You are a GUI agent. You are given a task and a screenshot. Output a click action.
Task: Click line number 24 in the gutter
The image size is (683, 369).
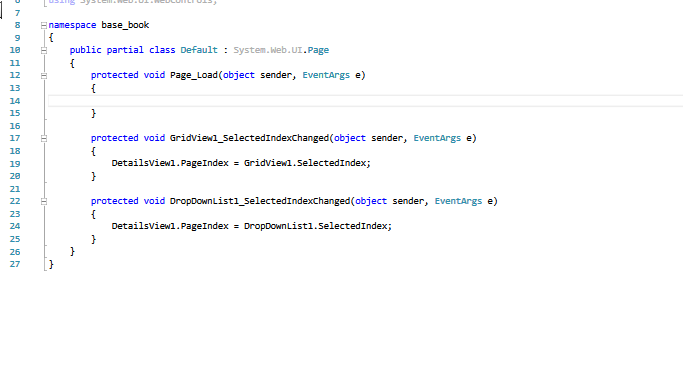[x=15, y=226]
